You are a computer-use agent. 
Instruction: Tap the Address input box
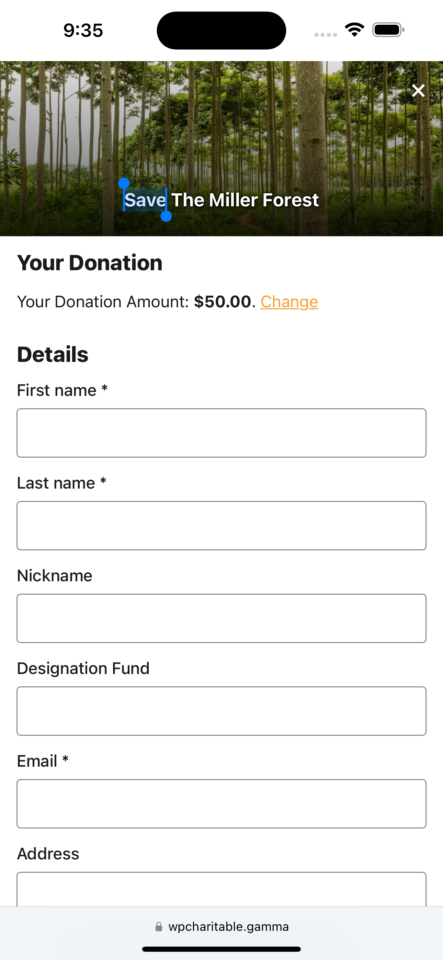(x=222, y=889)
